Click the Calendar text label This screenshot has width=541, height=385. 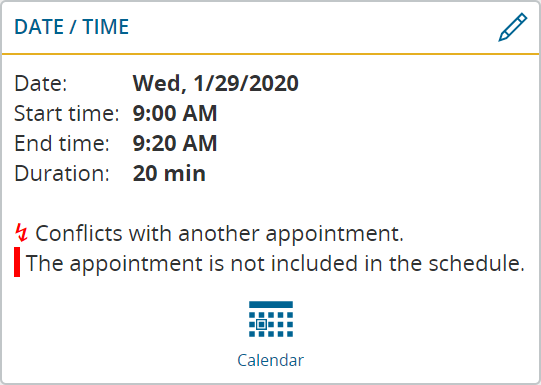[x=270, y=361]
